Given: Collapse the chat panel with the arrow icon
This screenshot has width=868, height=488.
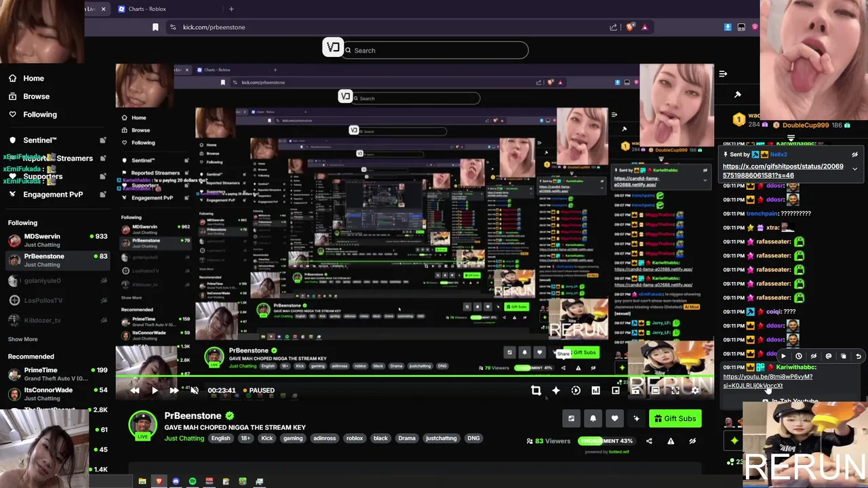Looking at the screenshot, I should pos(723,74).
